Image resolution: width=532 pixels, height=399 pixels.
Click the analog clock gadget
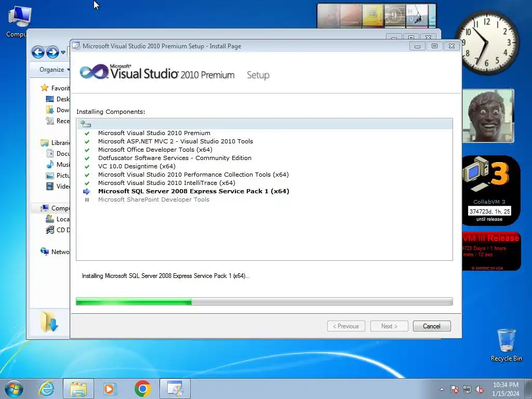[487, 43]
